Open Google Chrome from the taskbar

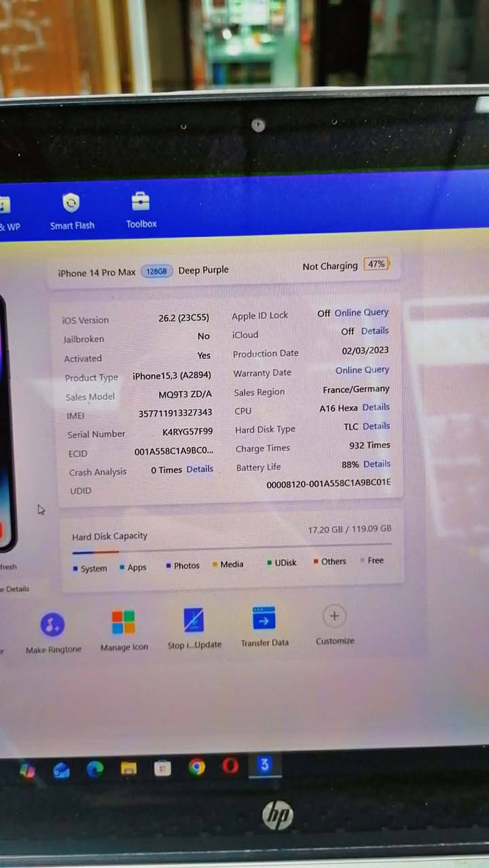click(x=197, y=768)
